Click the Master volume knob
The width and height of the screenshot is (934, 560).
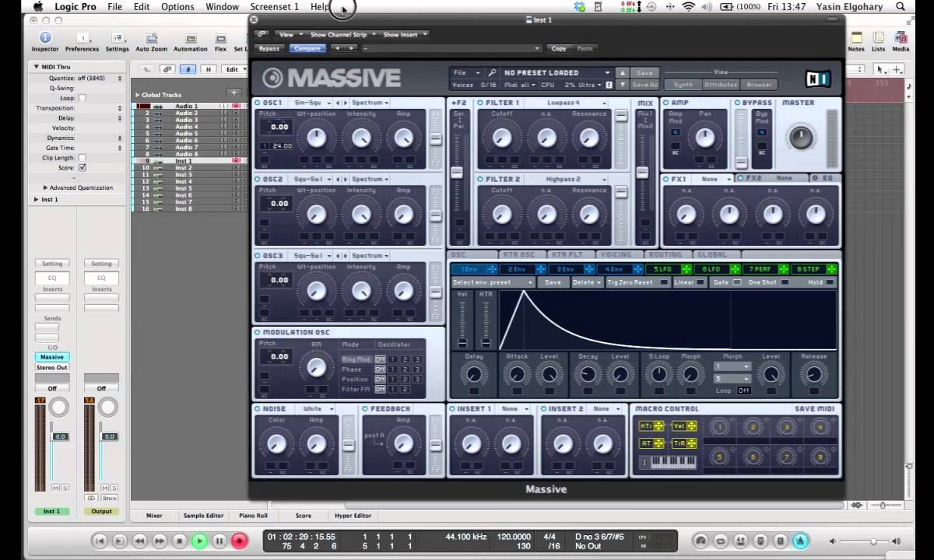800,138
